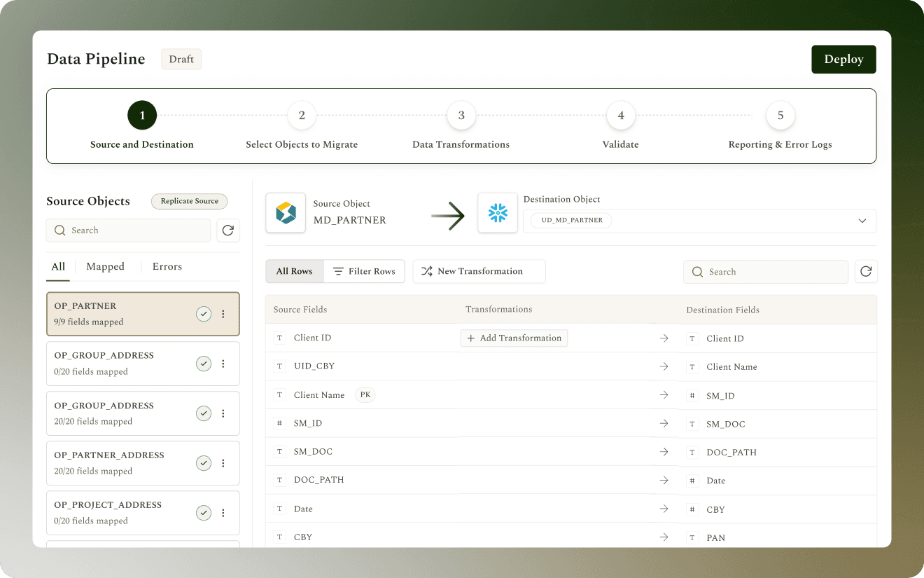Open the New Transformation selector
The image size is (924, 578).
[479, 271]
